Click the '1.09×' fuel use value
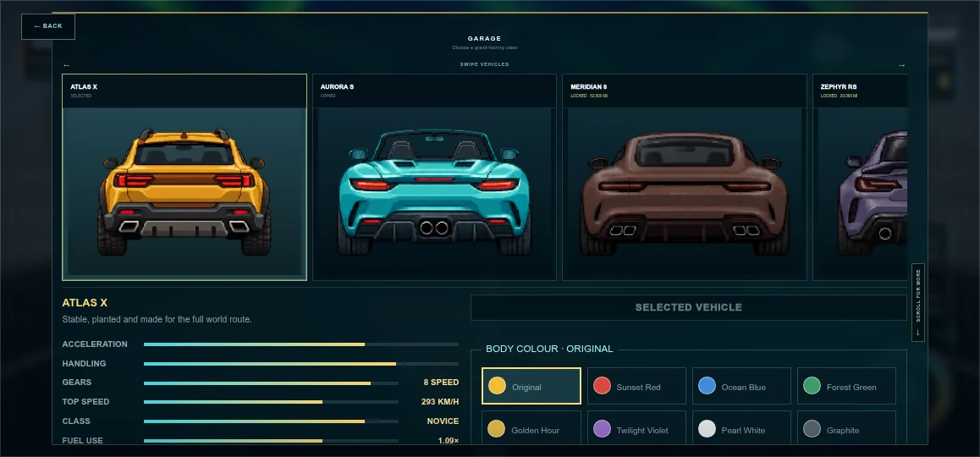 tap(449, 441)
